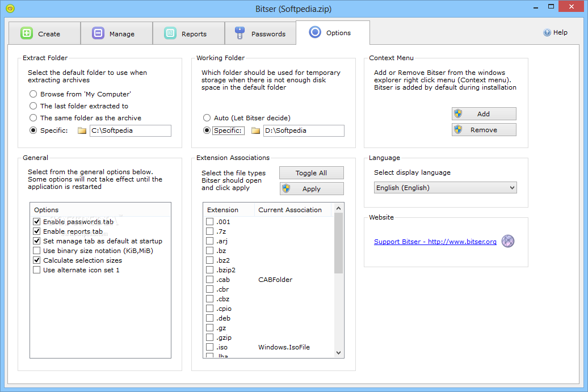Check the .gzip extension box
The height and width of the screenshot is (392, 588).
click(210, 338)
